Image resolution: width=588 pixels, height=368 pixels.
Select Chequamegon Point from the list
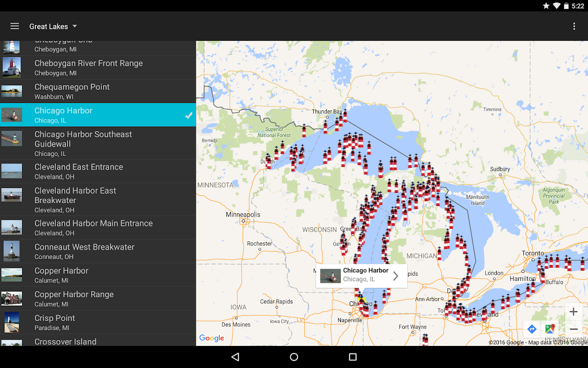pos(98,91)
